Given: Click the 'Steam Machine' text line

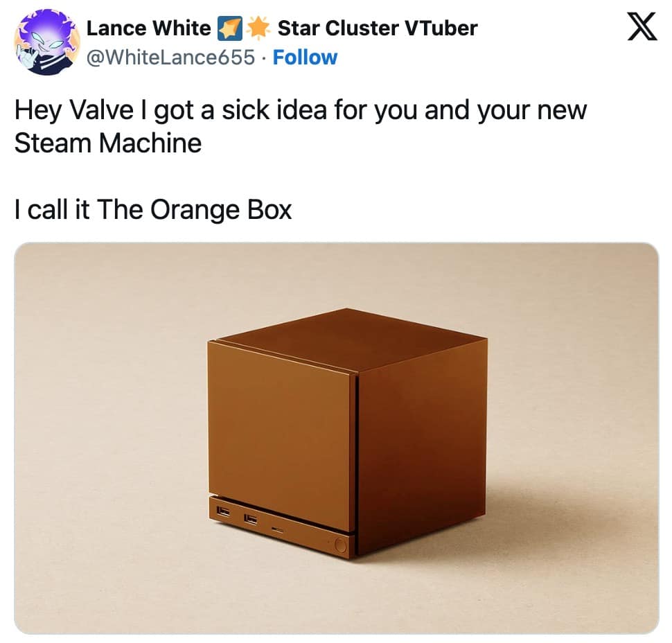Looking at the screenshot, I should pyautogui.click(x=108, y=143).
